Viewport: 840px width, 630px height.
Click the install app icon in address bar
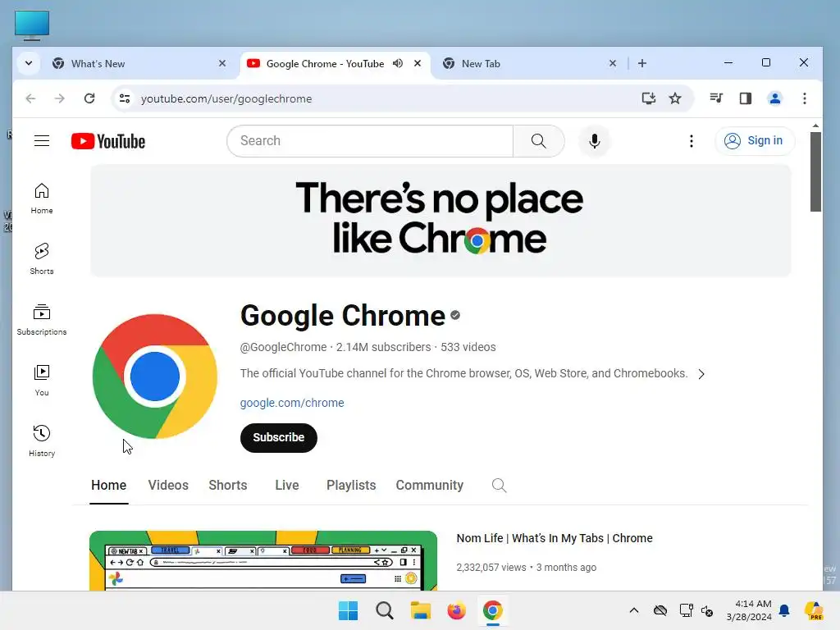coord(648,98)
